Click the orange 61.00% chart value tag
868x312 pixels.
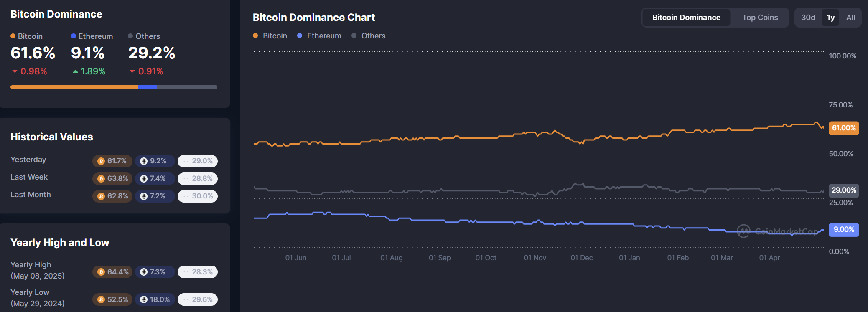tap(844, 128)
